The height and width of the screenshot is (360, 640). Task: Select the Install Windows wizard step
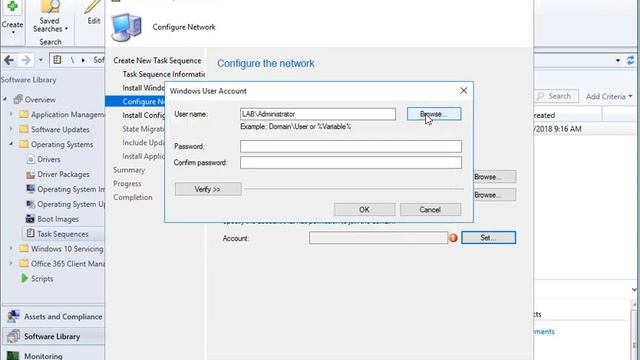[x=143, y=88]
